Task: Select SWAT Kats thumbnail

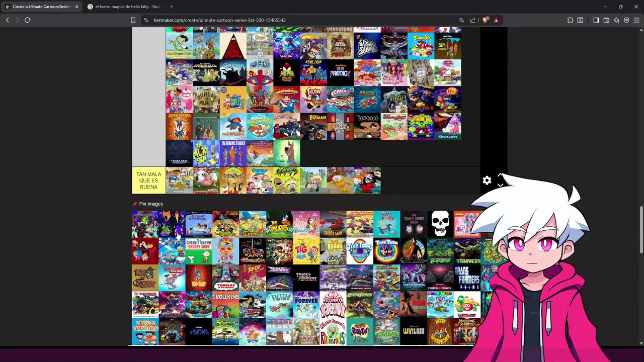Action: pyautogui.click(x=421, y=100)
